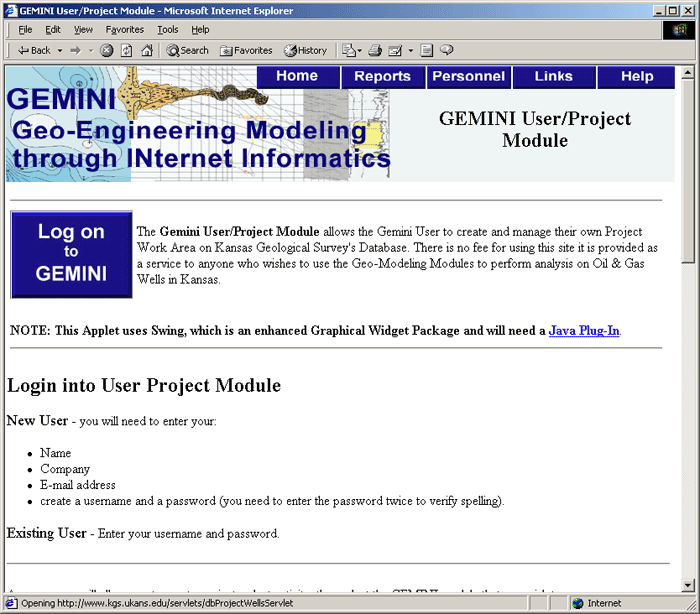Open the View menu

pyautogui.click(x=83, y=29)
